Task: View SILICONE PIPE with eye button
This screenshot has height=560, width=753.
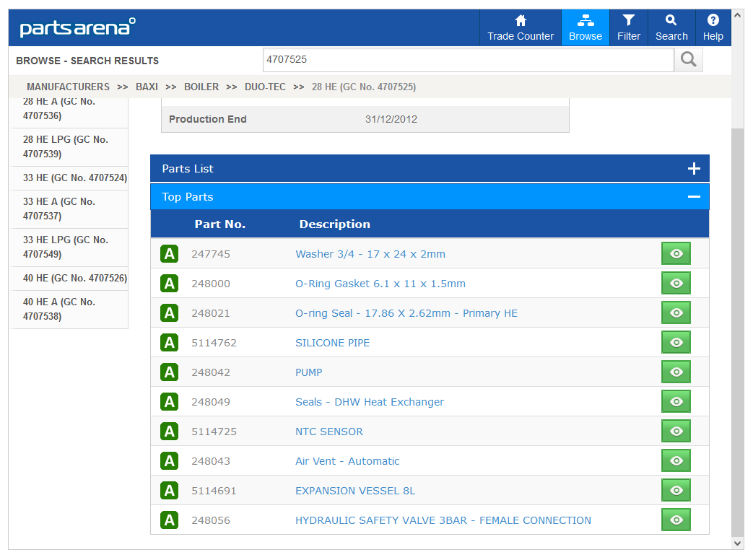Action: click(x=676, y=342)
